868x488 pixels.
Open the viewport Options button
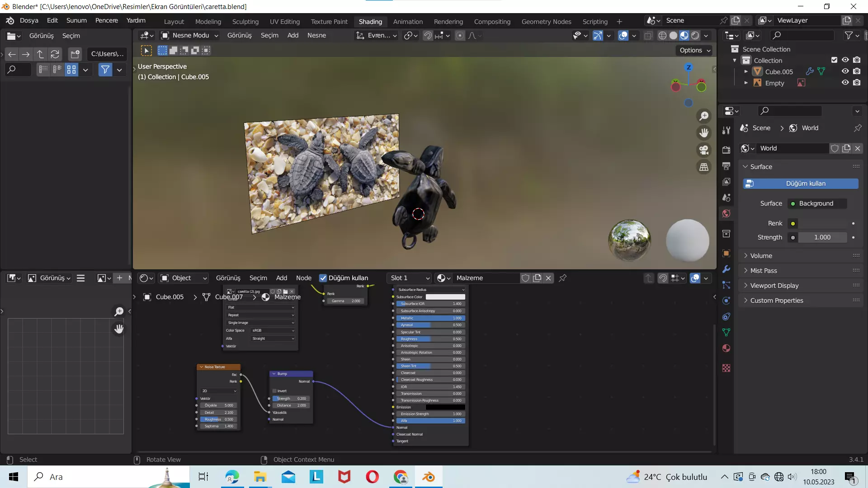click(695, 50)
